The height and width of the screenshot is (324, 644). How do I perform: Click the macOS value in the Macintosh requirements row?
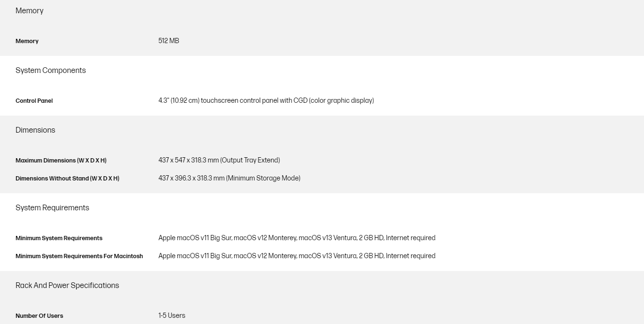297,256
